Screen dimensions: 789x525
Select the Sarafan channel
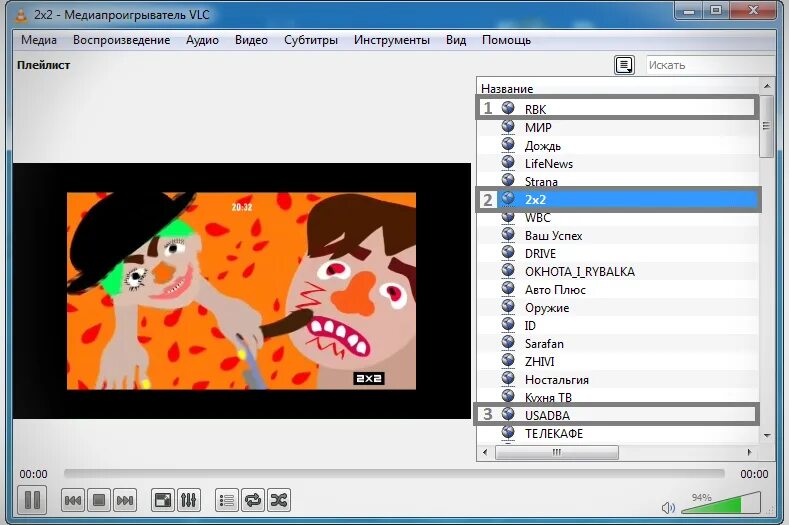(x=618, y=344)
